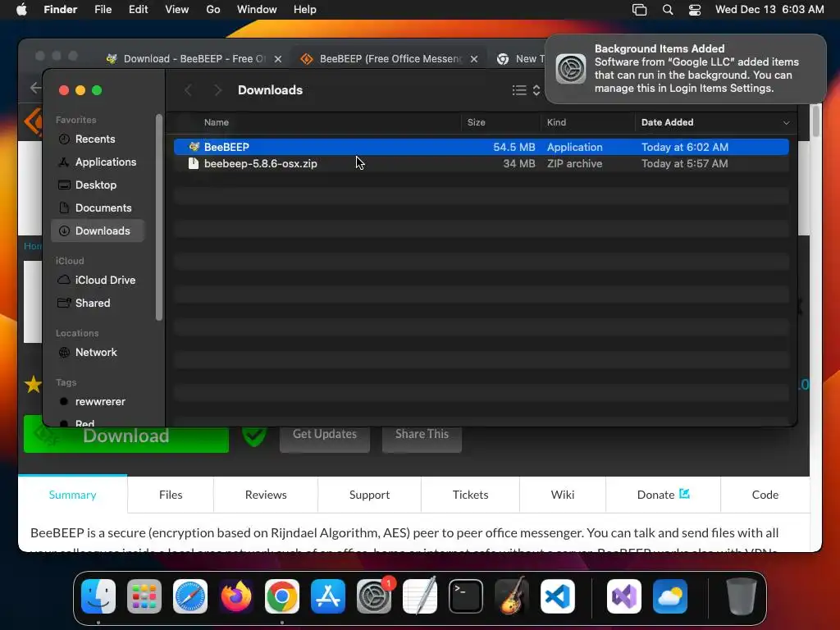Click the menu bar date and time
The height and width of the screenshot is (630, 840).
769,10
